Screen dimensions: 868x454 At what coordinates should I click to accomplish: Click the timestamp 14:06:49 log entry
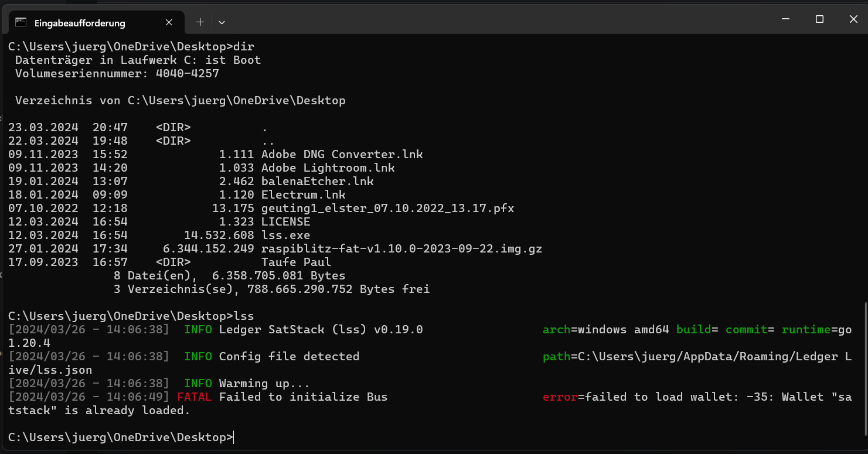point(89,397)
